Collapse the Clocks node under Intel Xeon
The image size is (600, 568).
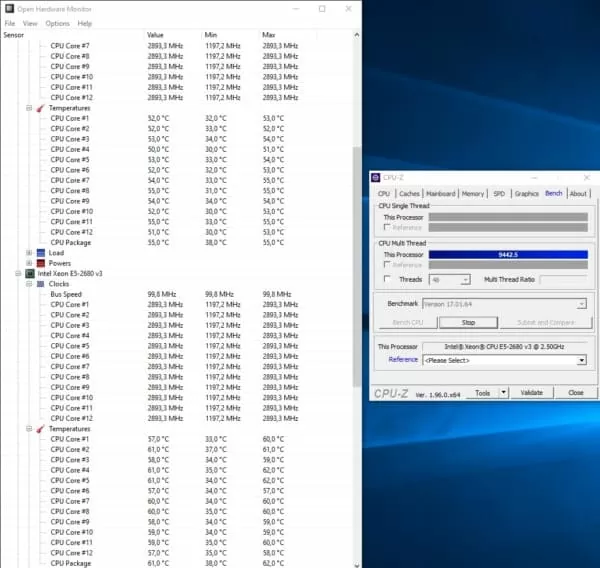coord(29,284)
